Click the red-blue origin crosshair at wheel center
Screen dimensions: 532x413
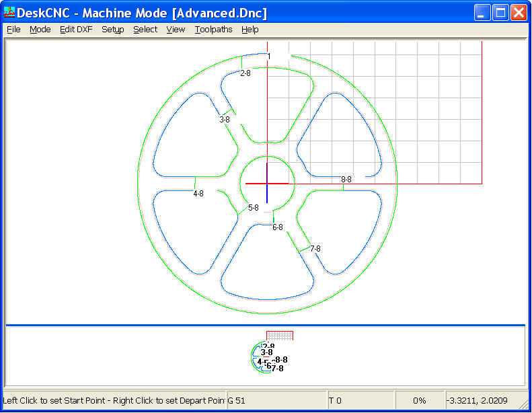tap(267, 183)
